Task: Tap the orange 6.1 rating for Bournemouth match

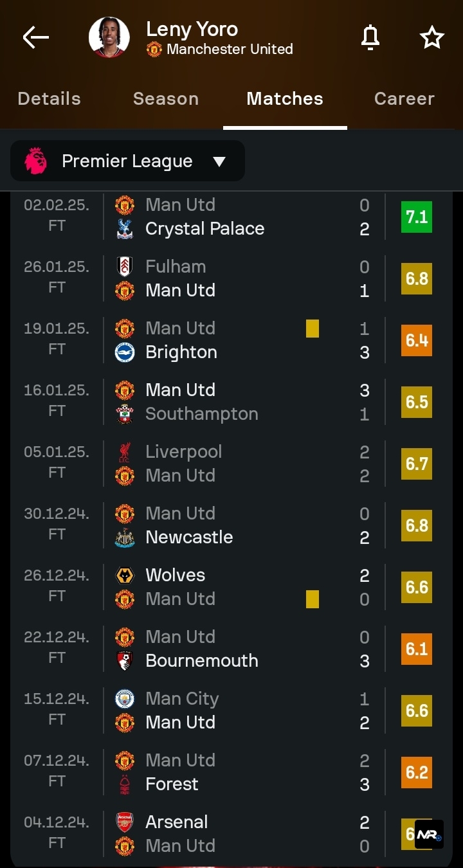Action: [x=417, y=649]
